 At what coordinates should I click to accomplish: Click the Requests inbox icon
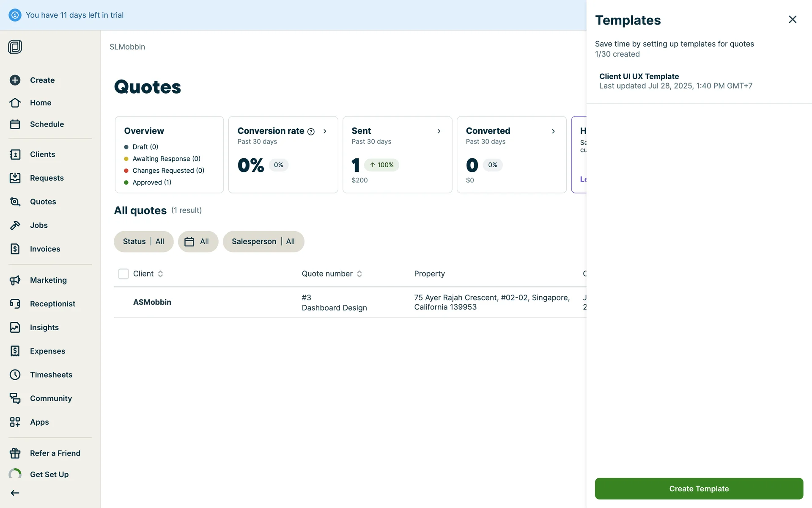(15, 178)
